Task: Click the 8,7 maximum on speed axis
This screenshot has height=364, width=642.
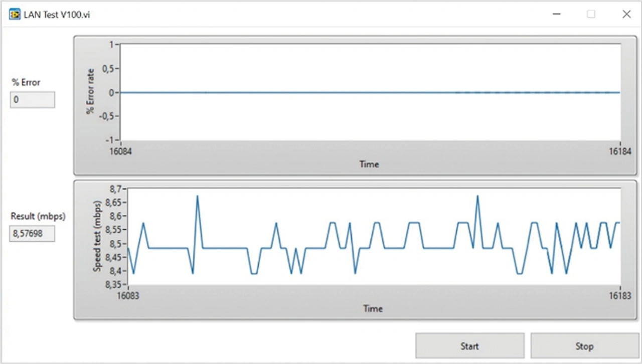Action: [x=115, y=189]
